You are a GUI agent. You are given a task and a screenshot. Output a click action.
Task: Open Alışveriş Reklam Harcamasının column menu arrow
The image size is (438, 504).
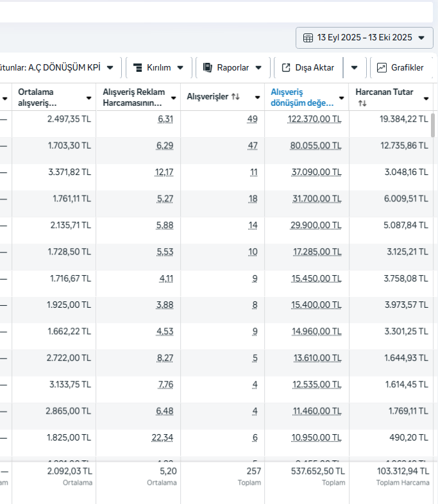173,98
